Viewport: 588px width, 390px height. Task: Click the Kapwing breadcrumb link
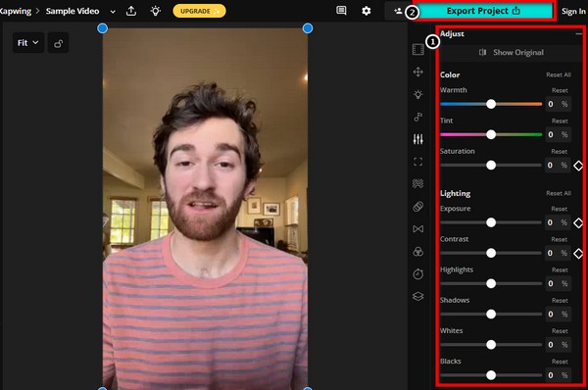point(15,11)
